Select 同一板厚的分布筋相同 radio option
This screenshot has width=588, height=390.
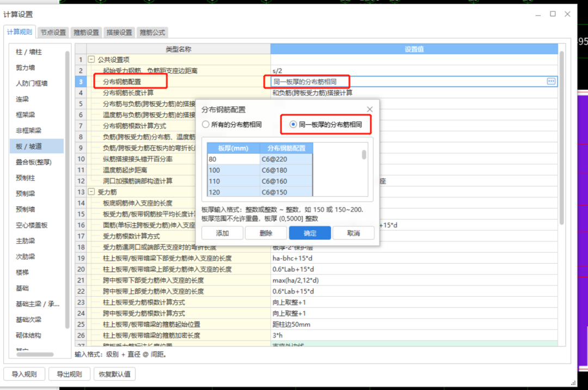(x=293, y=125)
